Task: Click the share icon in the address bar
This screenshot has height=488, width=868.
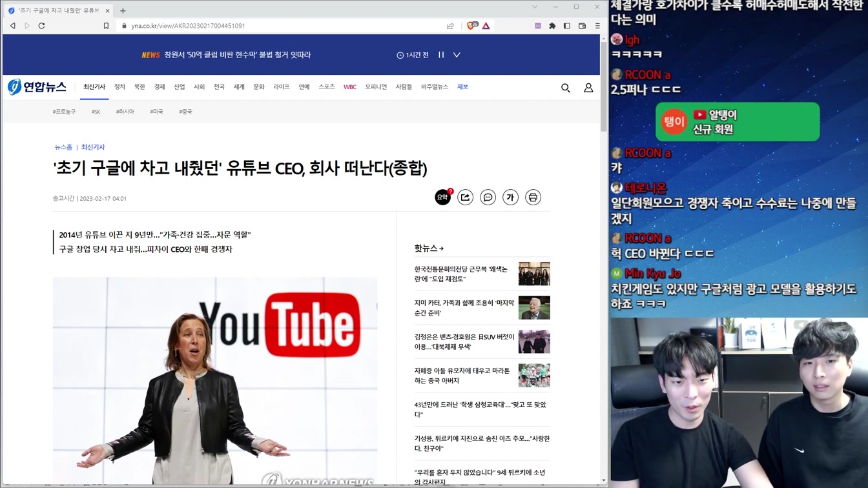Action: point(450,26)
